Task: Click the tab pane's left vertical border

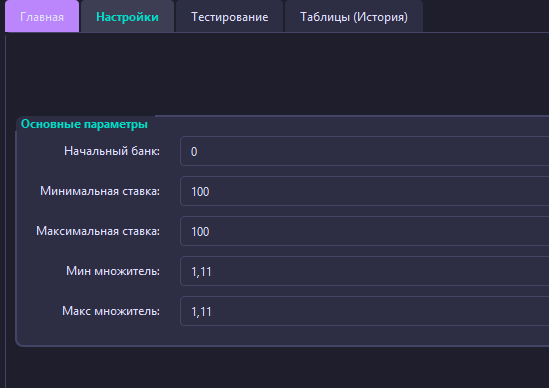Action: [6, 210]
